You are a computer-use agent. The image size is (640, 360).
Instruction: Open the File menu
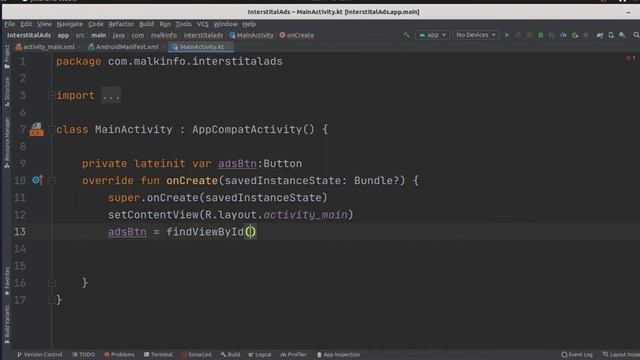tap(9, 24)
